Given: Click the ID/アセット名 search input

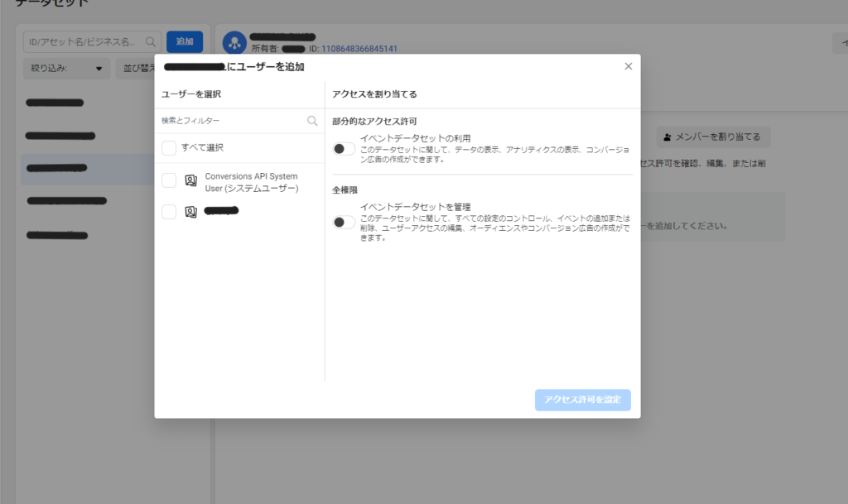Looking at the screenshot, I should coord(83,41).
